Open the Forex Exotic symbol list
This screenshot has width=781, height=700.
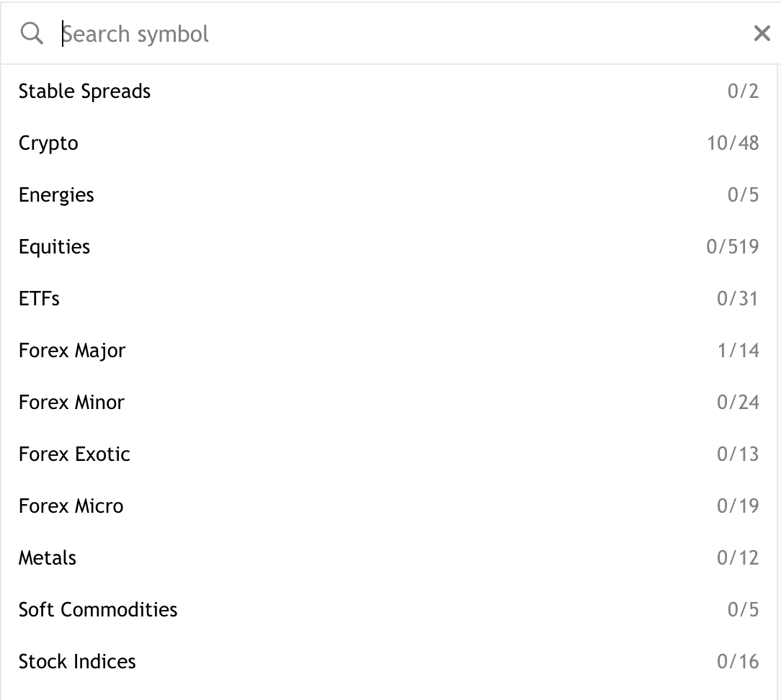74,454
